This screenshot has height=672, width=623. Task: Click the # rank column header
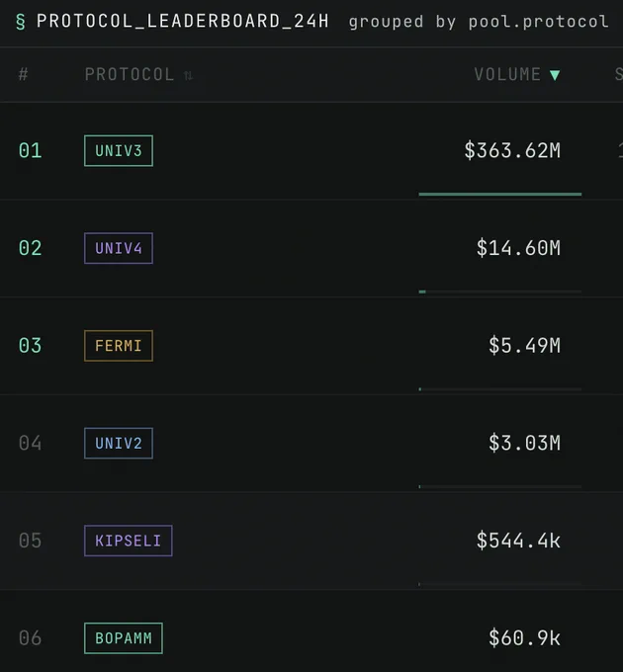pyautogui.click(x=24, y=74)
